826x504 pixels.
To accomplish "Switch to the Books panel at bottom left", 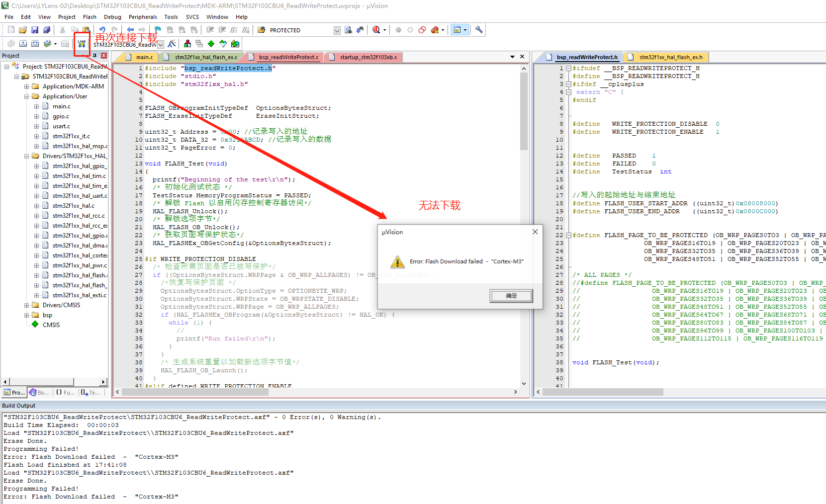I will click(x=38, y=392).
